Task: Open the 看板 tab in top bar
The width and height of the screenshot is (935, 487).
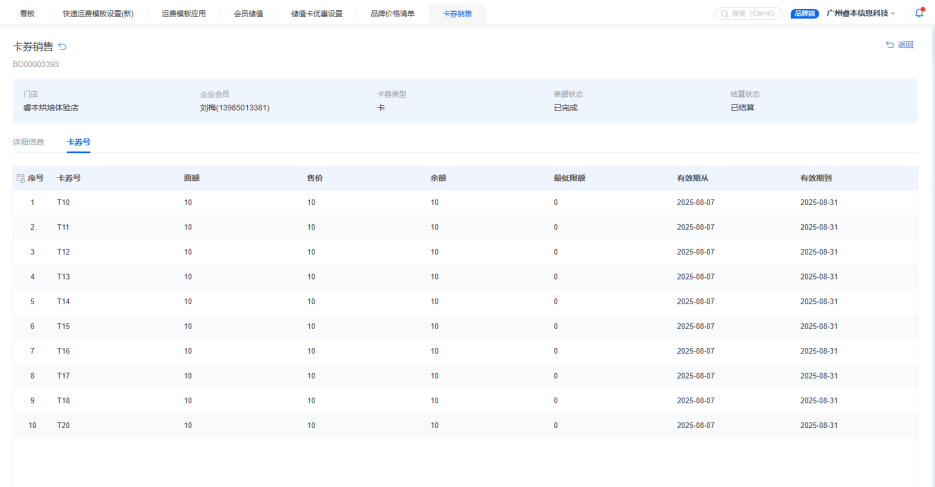Action: [27, 14]
